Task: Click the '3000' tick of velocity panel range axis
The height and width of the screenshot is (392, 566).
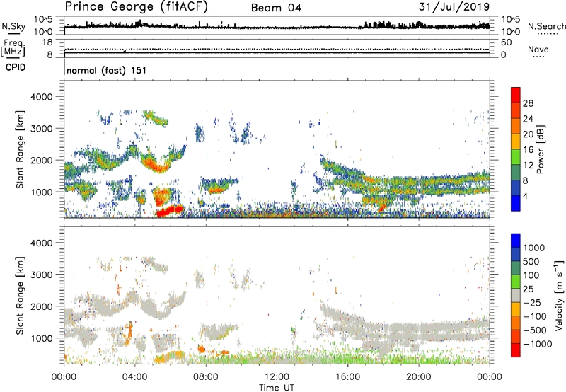Action: [42, 275]
